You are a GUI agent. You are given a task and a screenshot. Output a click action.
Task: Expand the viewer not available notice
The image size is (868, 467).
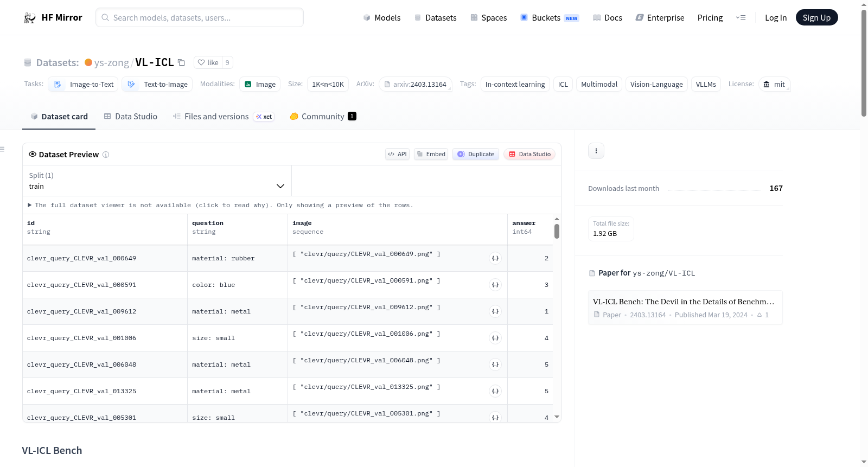click(x=220, y=205)
